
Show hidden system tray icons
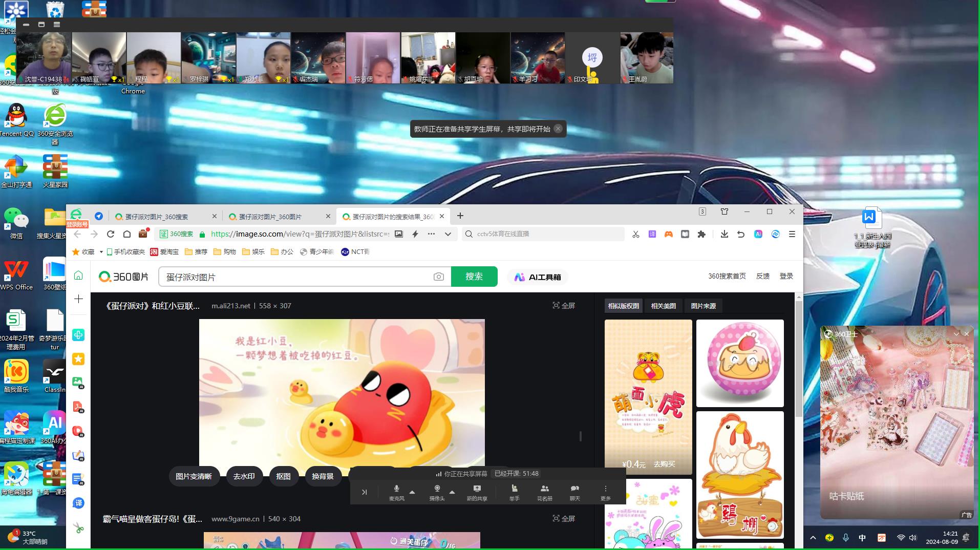point(813,538)
